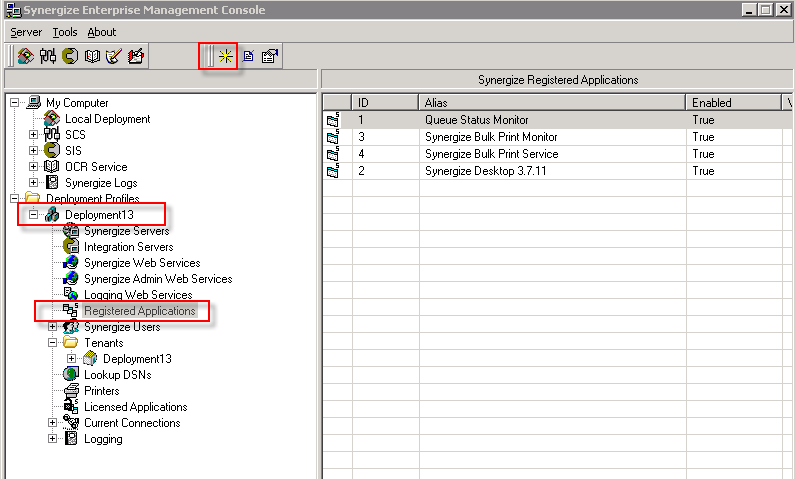Open the Server menu
The width and height of the screenshot is (796, 479).
(x=26, y=32)
